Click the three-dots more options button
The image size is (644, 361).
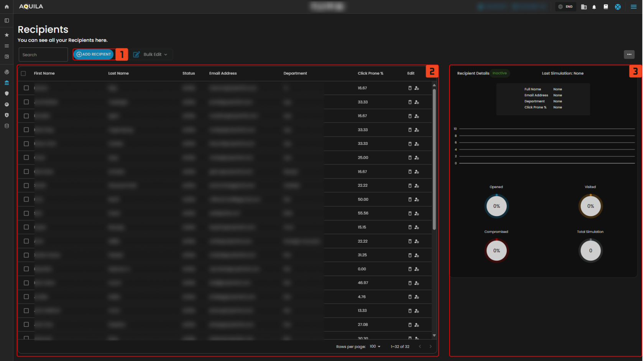click(629, 54)
